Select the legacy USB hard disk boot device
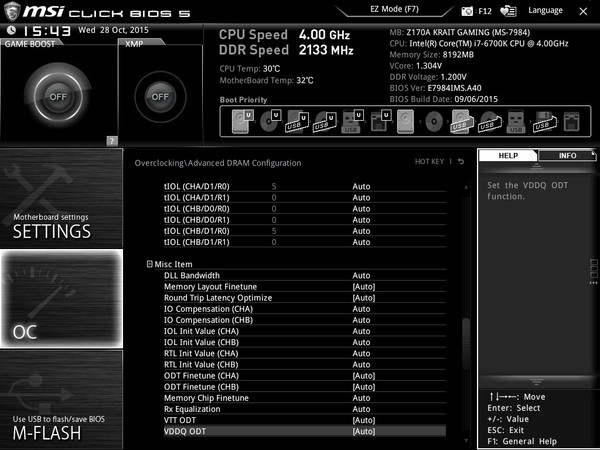This screenshot has width=600, height=450. (461, 122)
